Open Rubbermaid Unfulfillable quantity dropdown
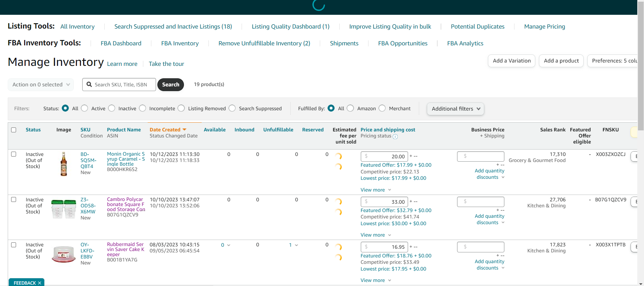 pyautogui.click(x=294, y=245)
